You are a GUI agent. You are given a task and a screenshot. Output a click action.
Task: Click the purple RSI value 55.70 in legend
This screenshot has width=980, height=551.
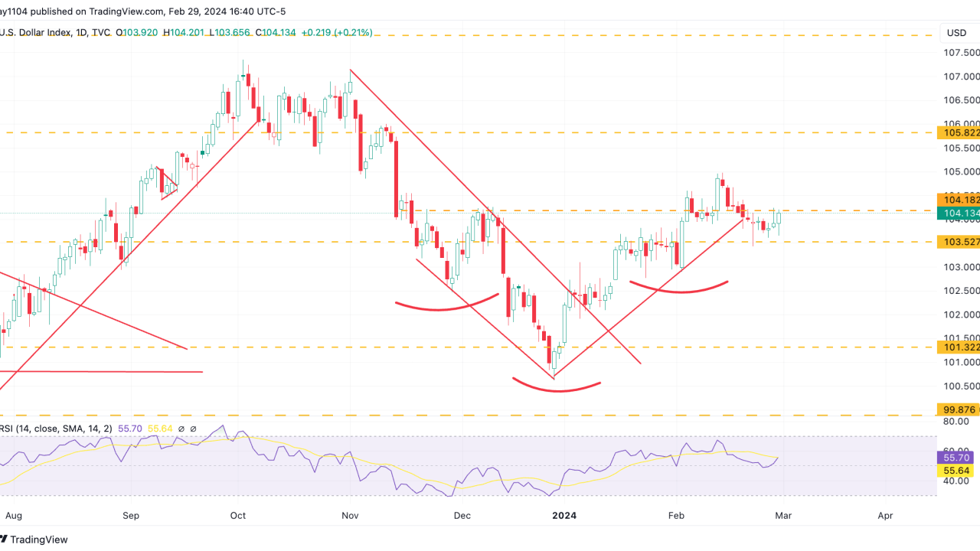pos(131,429)
